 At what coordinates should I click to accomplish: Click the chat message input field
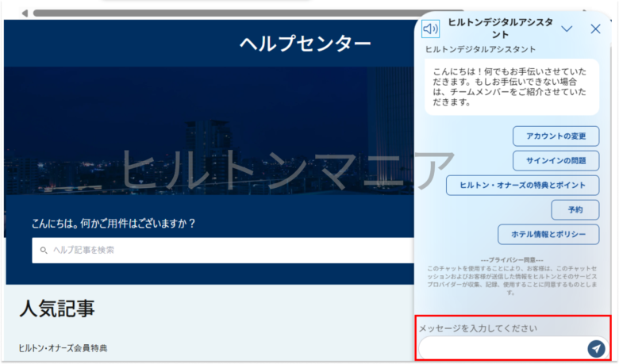coord(502,348)
